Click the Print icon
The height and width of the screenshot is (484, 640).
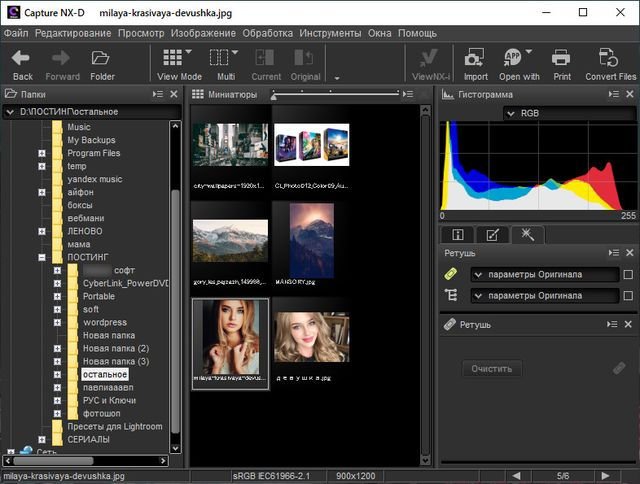tap(561, 58)
